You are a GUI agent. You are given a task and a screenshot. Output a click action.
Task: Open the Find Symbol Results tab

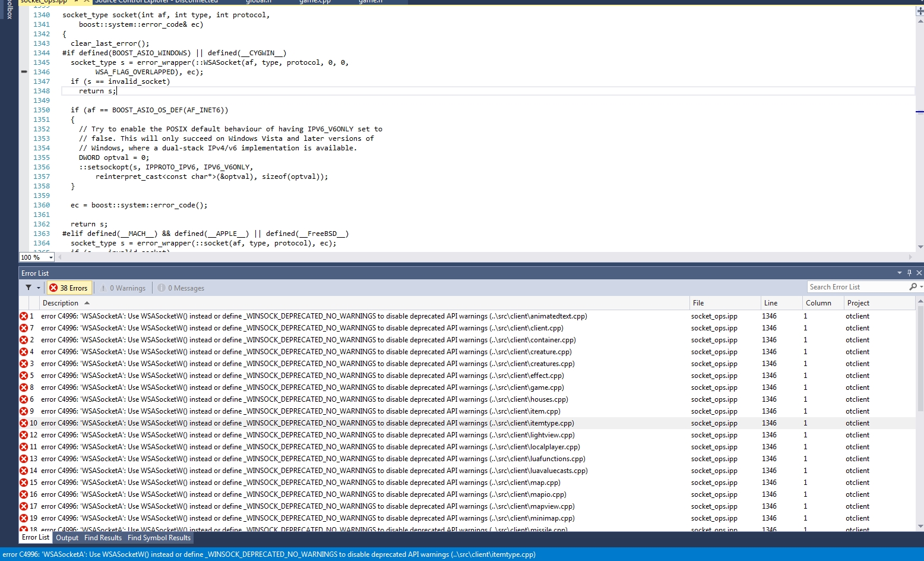[x=159, y=538]
